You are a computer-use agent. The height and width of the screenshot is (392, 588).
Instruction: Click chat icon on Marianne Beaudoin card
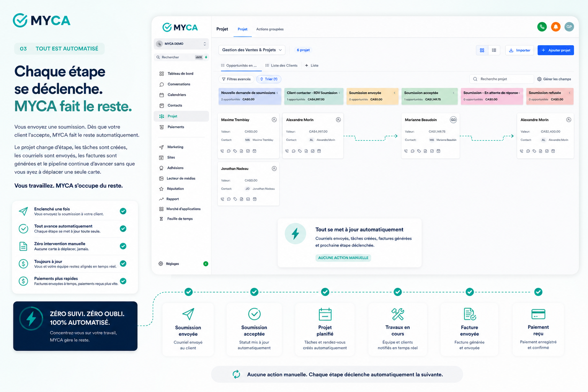tap(412, 151)
